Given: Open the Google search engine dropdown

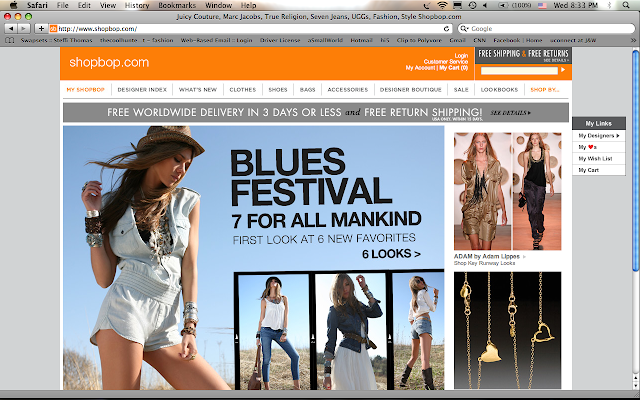Looking at the screenshot, I should 464,29.
